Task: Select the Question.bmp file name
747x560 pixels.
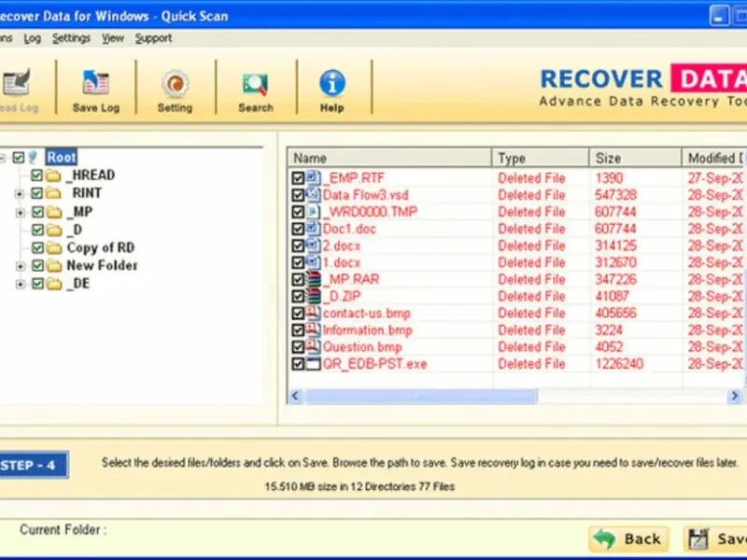Action: click(x=362, y=346)
